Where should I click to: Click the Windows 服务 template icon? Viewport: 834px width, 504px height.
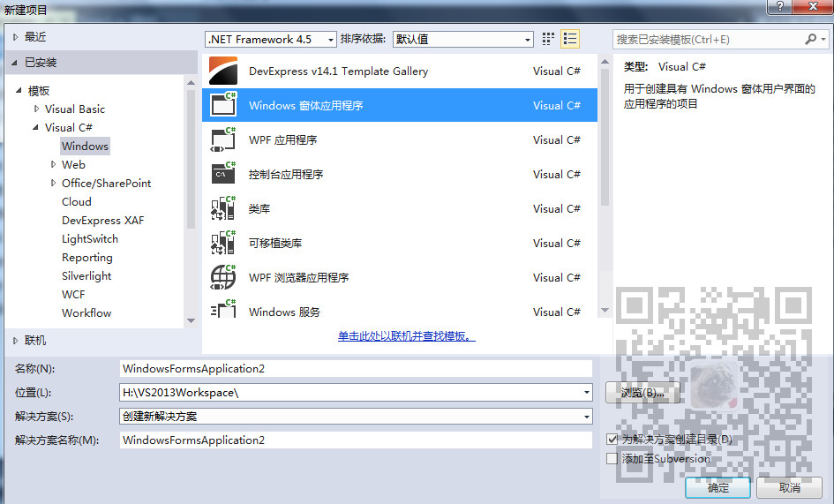[x=223, y=309]
